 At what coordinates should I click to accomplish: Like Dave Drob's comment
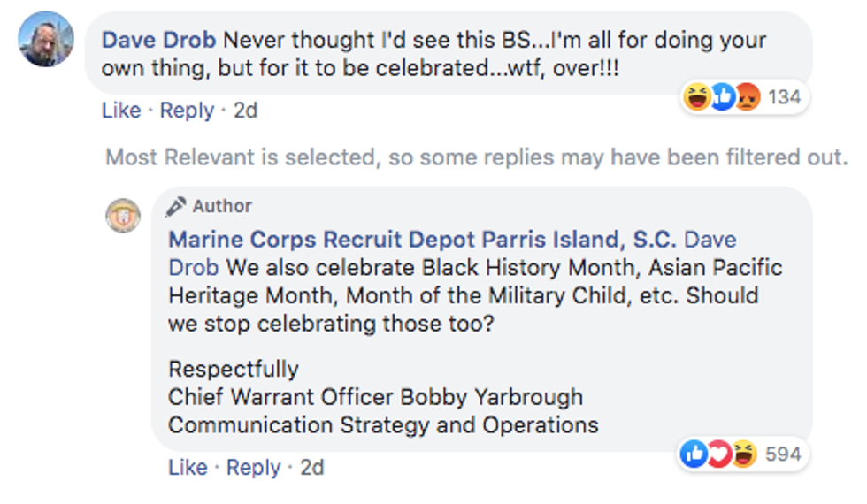coord(121,111)
